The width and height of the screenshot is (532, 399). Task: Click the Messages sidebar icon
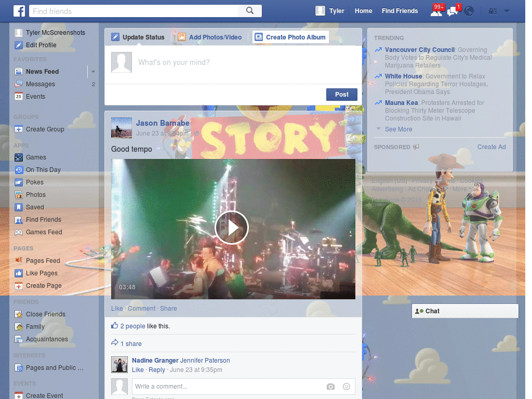[19, 84]
